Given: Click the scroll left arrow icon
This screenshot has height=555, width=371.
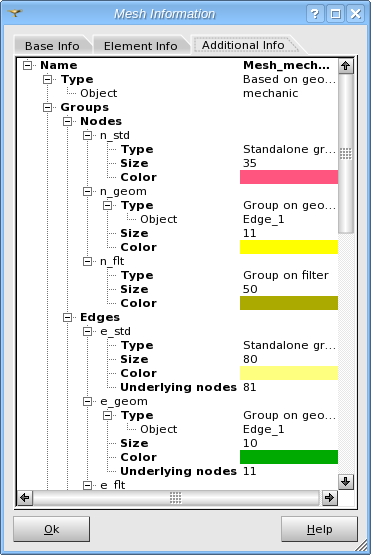Looking at the screenshot, I should pyautogui.click(x=25, y=498).
